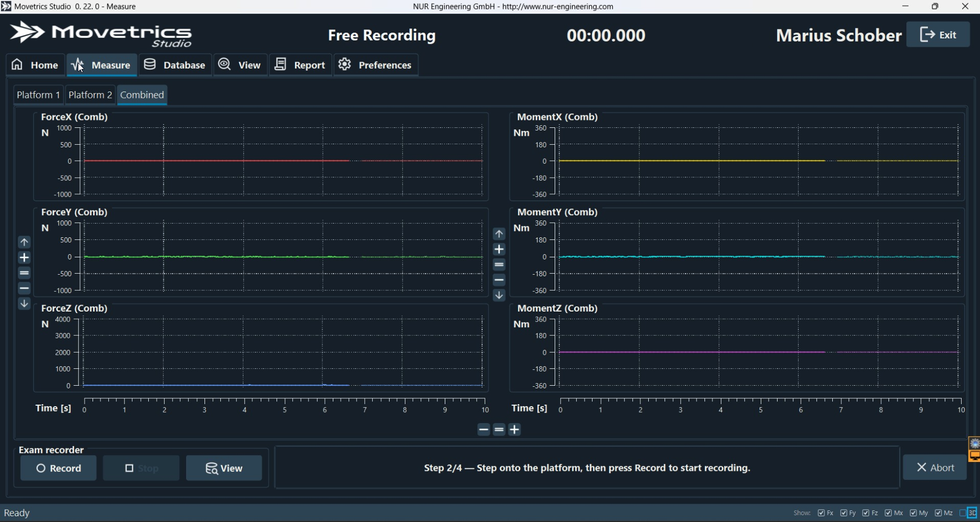
Task: Reset time axis with equals button
Action: click(x=499, y=430)
